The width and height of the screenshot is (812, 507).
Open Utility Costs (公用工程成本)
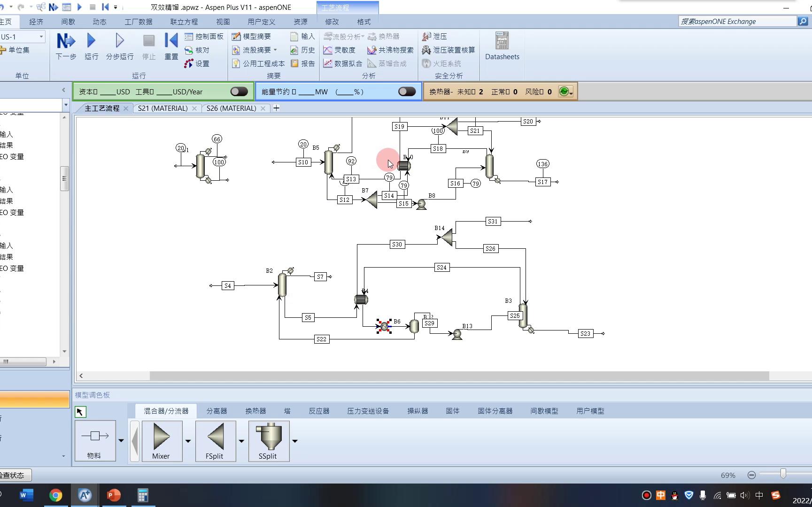[258, 63]
